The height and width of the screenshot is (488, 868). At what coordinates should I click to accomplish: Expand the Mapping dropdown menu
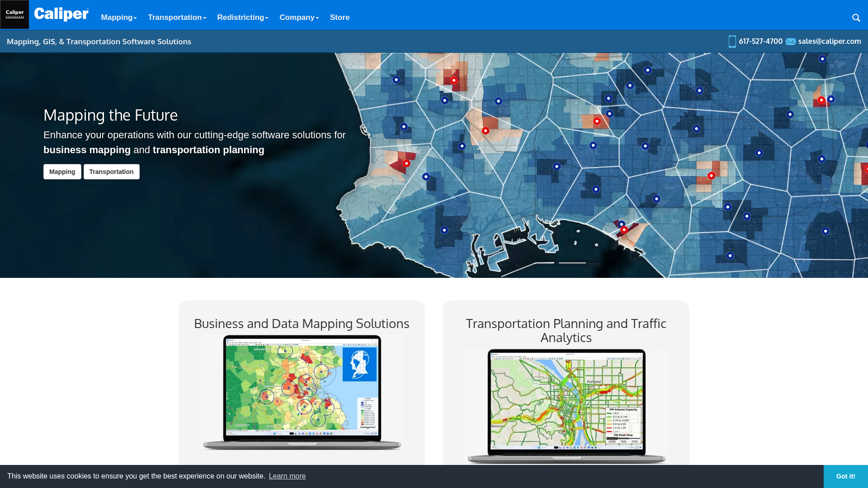pyautogui.click(x=118, y=18)
